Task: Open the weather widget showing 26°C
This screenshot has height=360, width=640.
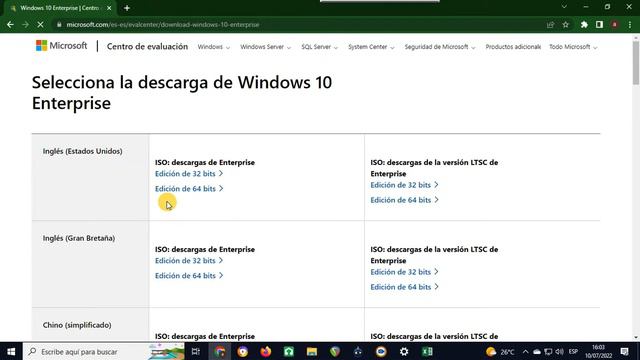Action: coord(500,351)
